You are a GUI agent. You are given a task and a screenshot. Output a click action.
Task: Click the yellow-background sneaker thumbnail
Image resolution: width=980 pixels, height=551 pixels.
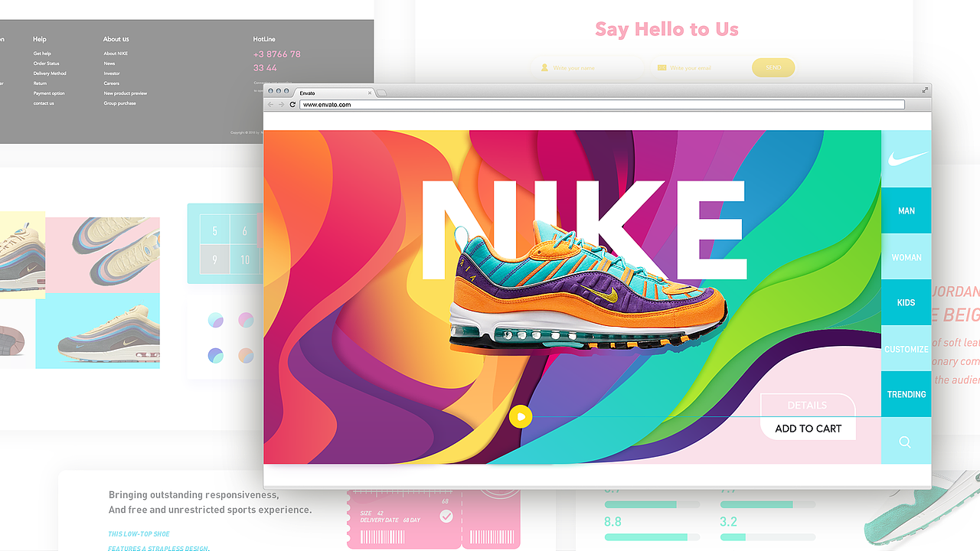[22, 255]
